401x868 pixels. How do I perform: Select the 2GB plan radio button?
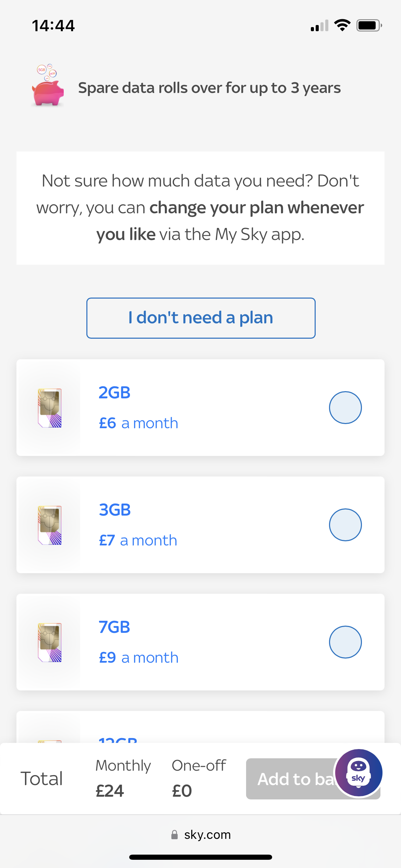pyautogui.click(x=345, y=407)
